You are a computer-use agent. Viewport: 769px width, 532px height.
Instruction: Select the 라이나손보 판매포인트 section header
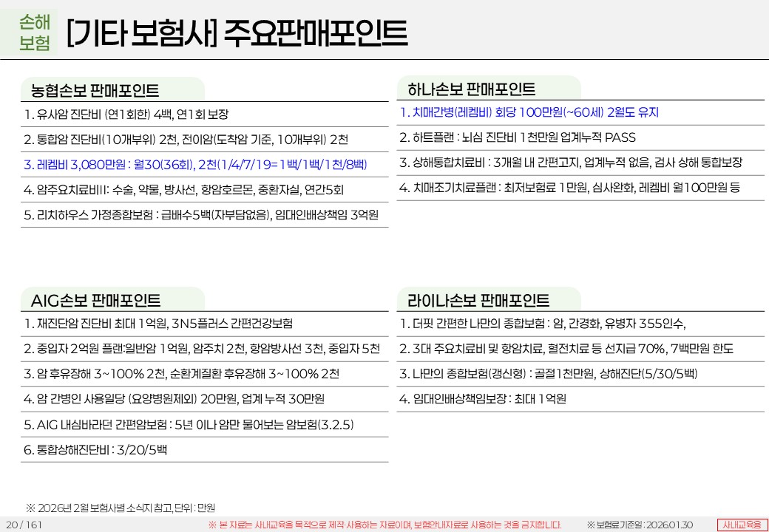tap(478, 301)
